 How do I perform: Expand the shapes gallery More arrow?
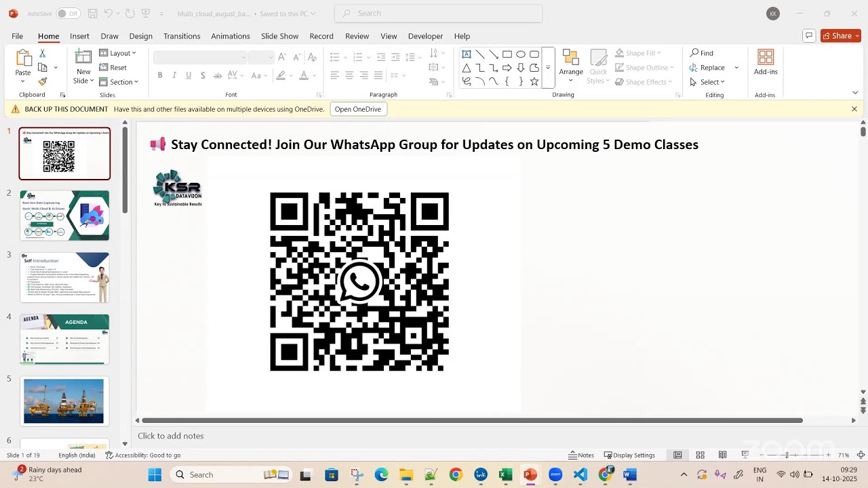(x=548, y=68)
